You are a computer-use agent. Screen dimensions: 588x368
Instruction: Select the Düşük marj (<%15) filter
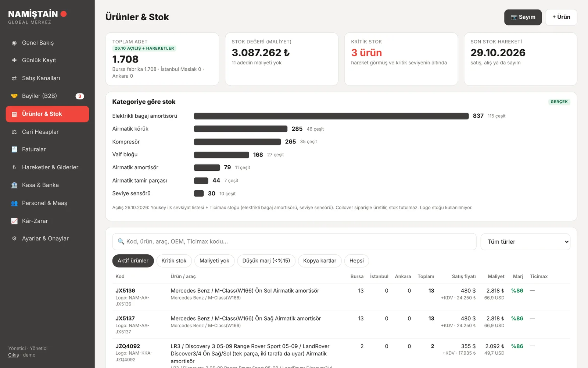pos(266,261)
